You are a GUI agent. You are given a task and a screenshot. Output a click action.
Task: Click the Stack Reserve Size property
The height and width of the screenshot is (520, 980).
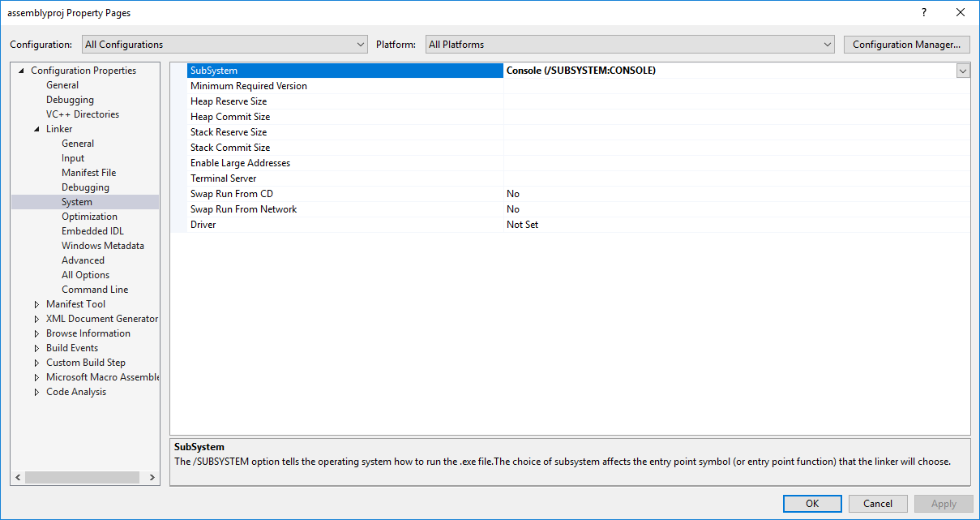[229, 132]
